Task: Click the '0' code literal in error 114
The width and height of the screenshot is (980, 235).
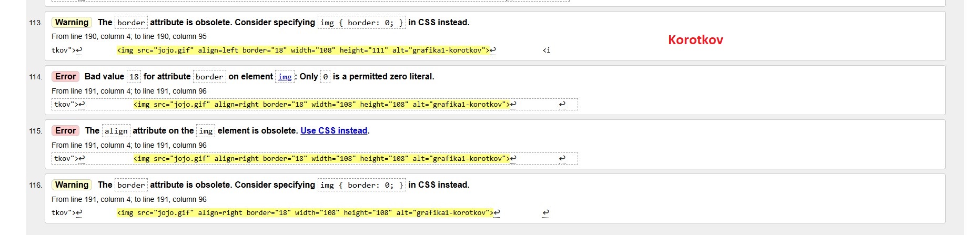Action: 325,77
